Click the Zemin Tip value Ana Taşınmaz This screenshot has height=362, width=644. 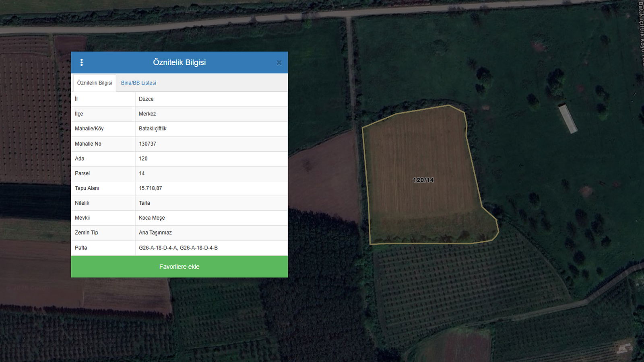pyautogui.click(x=155, y=233)
